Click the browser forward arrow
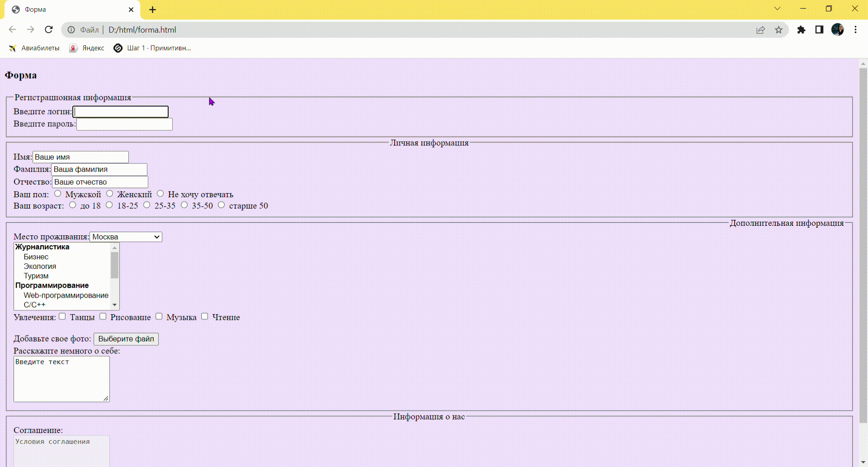The height and width of the screenshot is (467, 868). pos(30,29)
